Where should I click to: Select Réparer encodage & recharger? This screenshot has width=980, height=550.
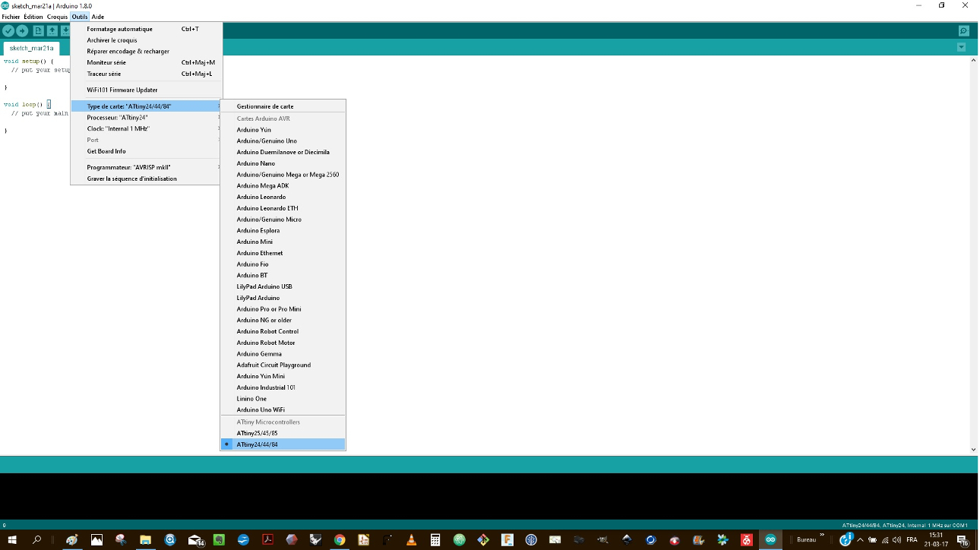(x=147, y=52)
